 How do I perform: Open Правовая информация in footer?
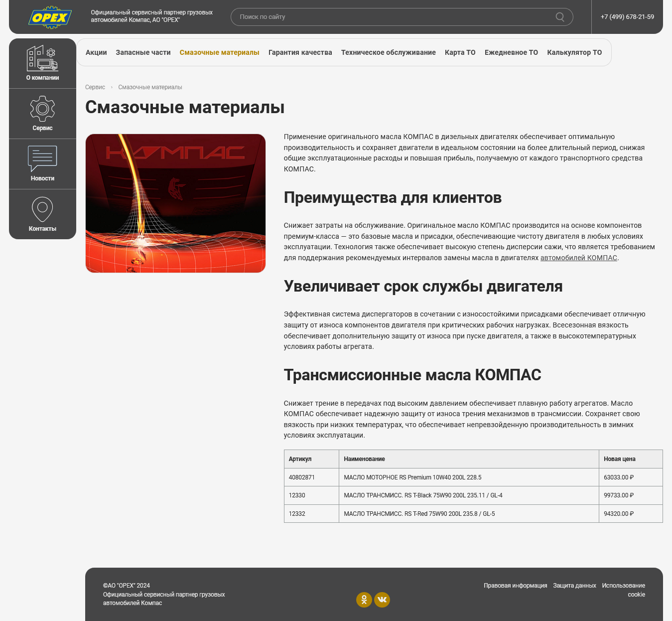click(516, 586)
